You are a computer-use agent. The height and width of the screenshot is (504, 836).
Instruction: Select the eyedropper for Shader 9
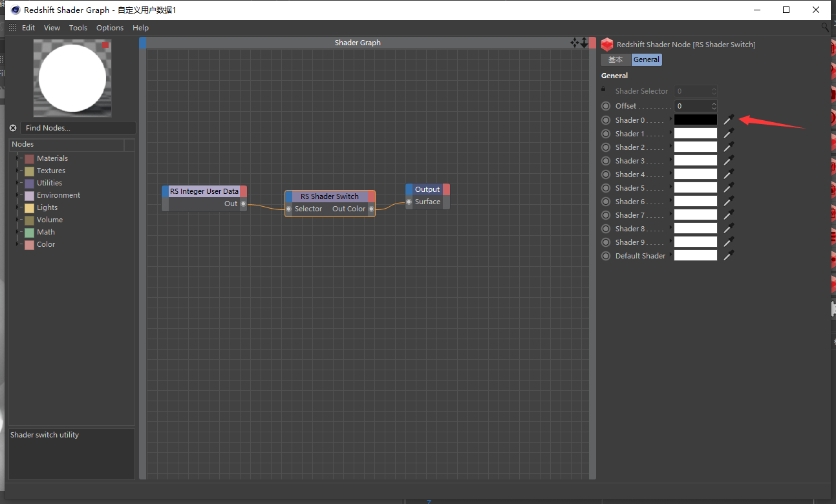coord(729,242)
